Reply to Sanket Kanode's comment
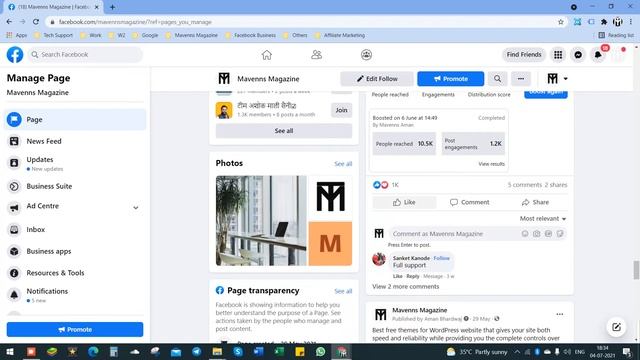The image size is (640, 360). tap(413, 276)
